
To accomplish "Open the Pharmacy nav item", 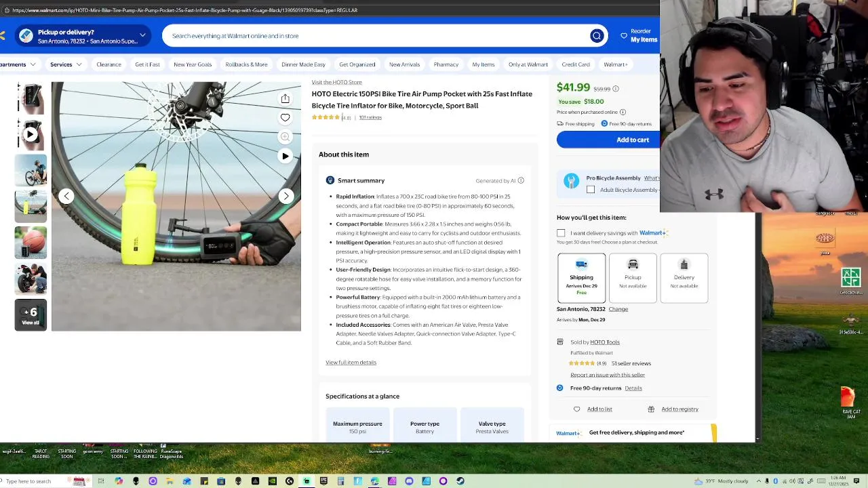I will pos(446,64).
